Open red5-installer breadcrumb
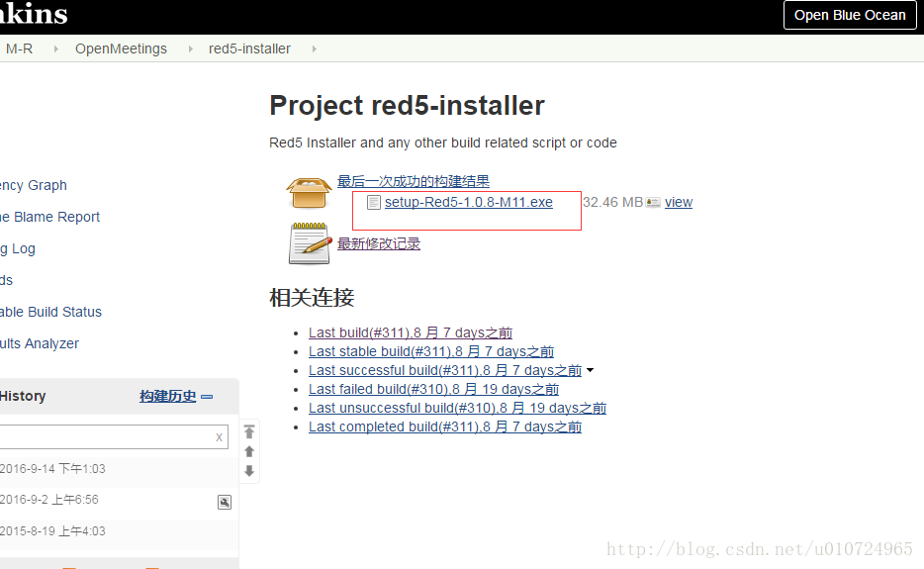 pyautogui.click(x=249, y=48)
